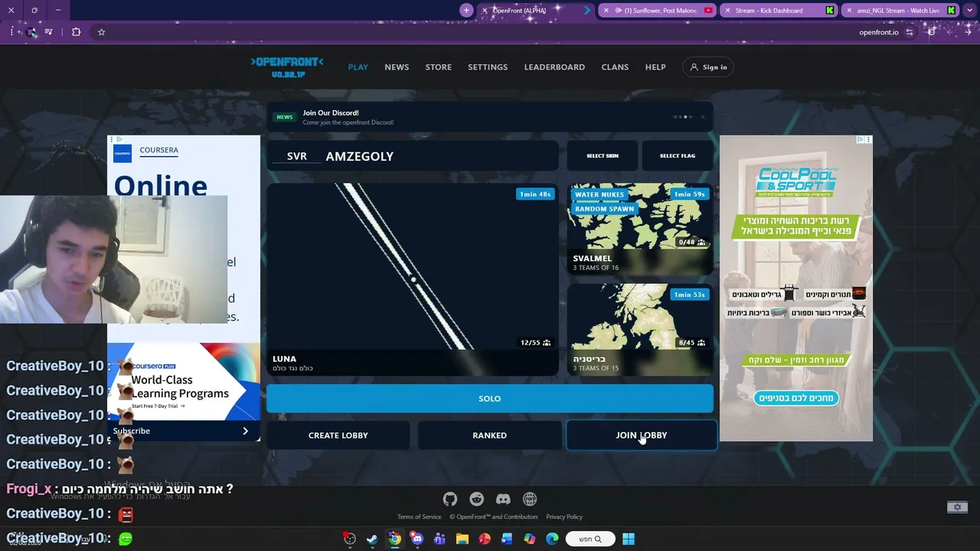980x551 pixels.
Task: Switch to the Sunflower, Post Malone tab
Action: [x=657, y=11]
